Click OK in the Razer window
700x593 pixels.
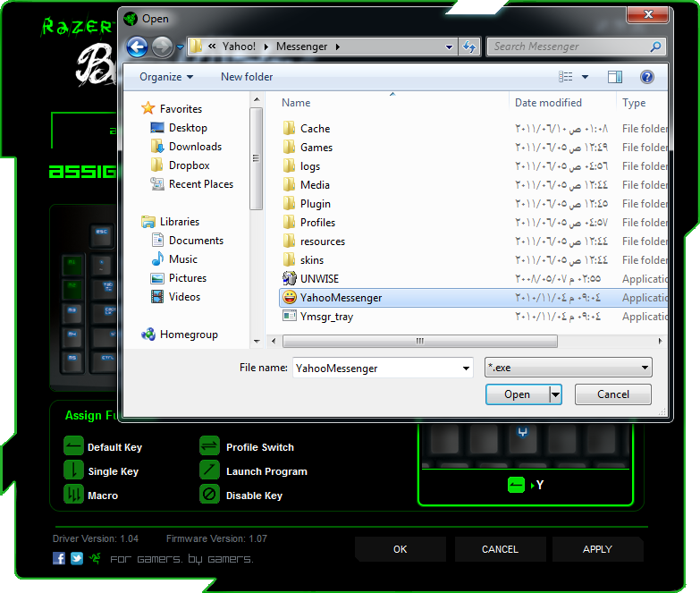(400, 549)
